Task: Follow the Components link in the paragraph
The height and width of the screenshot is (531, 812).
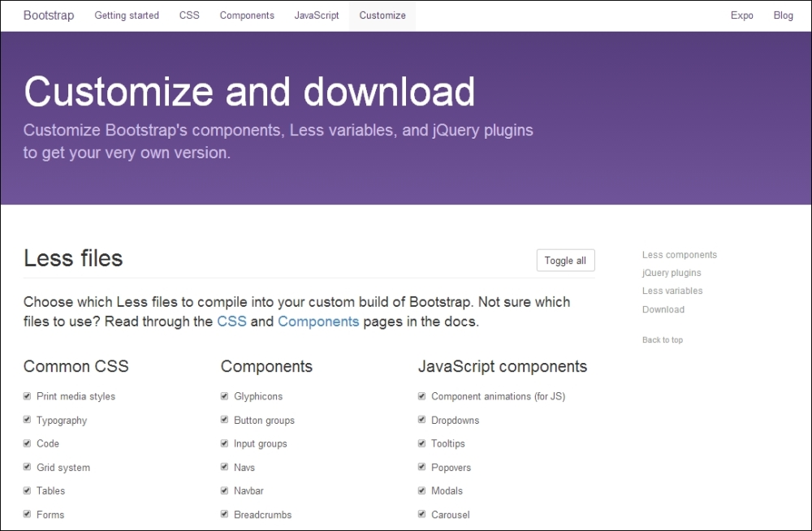Action: click(318, 322)
